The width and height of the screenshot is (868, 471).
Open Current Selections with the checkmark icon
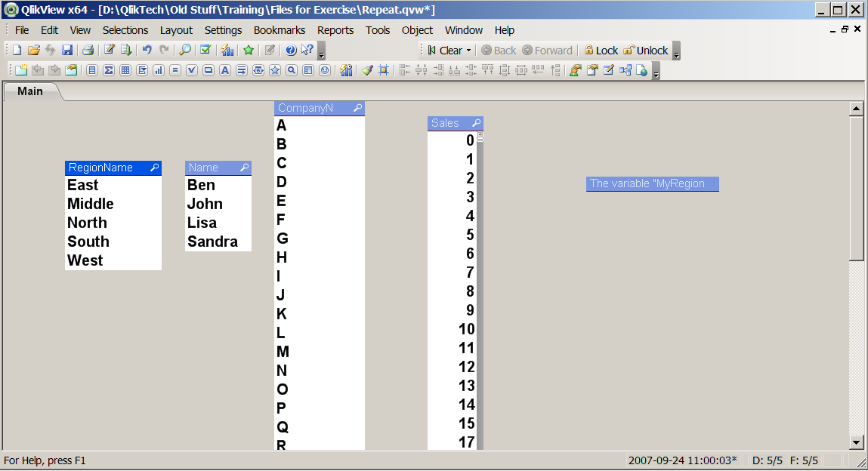(205, 51)
